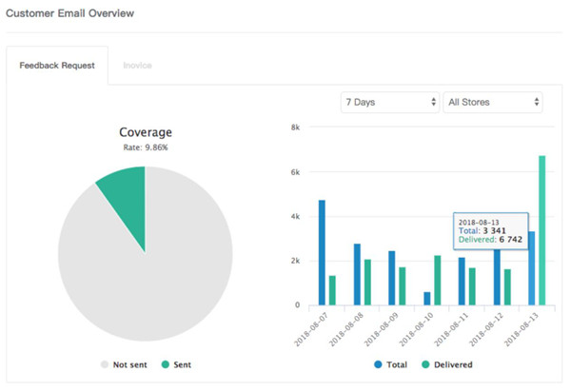Image resolution: width=571 pixels, height=392 pixels.
Task: Click the Total bar for 2018-08-11
Action: coord(462,282)
